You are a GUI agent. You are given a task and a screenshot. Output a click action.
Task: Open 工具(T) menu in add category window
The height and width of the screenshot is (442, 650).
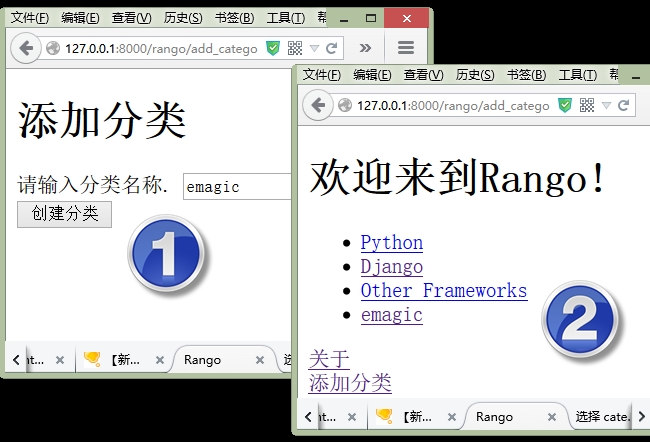[286, 18]
